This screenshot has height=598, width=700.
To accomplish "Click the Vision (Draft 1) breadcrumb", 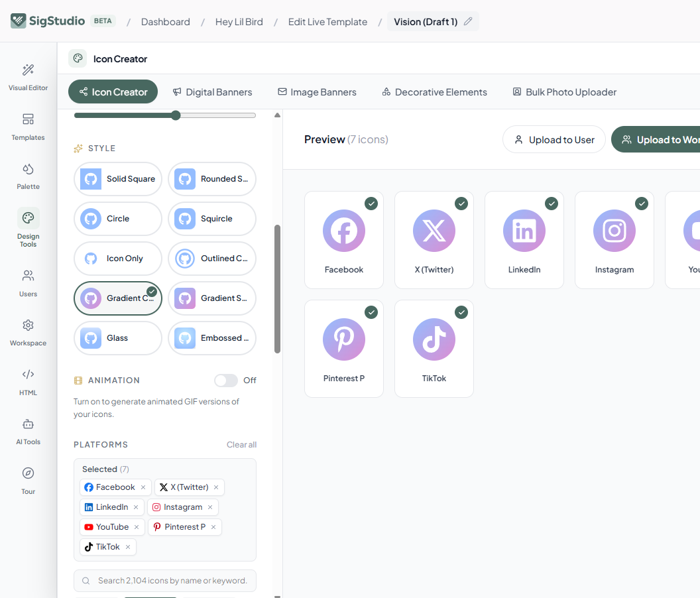I will click(x=426, y=22).
